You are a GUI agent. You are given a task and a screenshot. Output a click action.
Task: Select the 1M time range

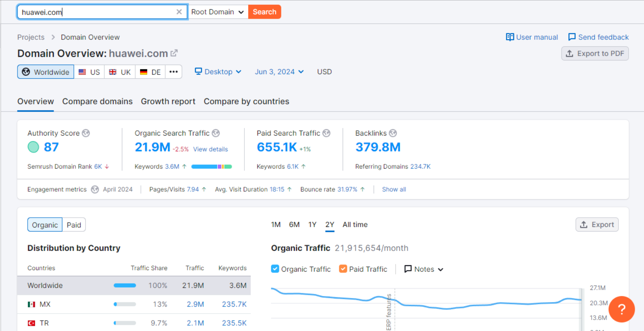click(x=276, y=225)
